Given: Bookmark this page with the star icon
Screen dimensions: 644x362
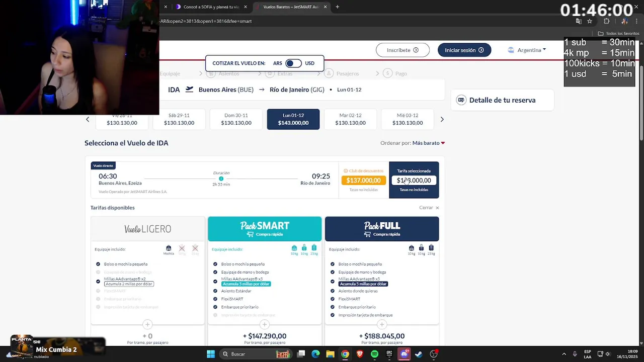Looking at the screenshot, I should tap(590, 21).
